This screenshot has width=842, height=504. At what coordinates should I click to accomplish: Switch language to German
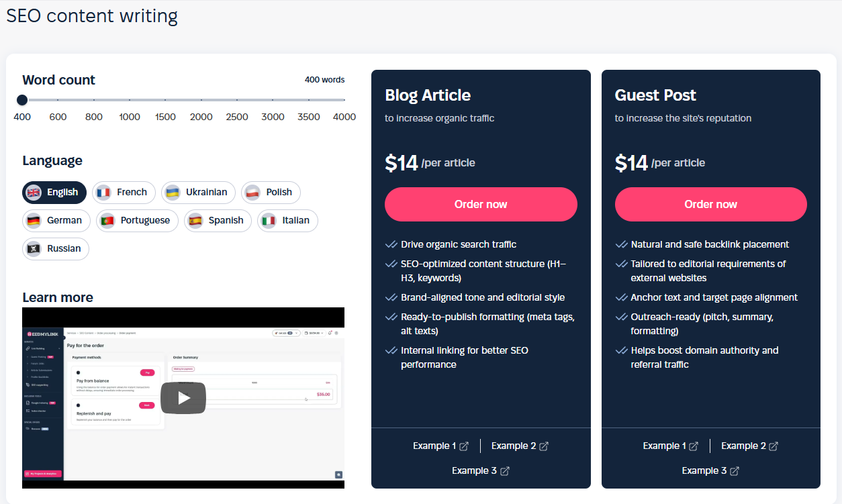56,221
